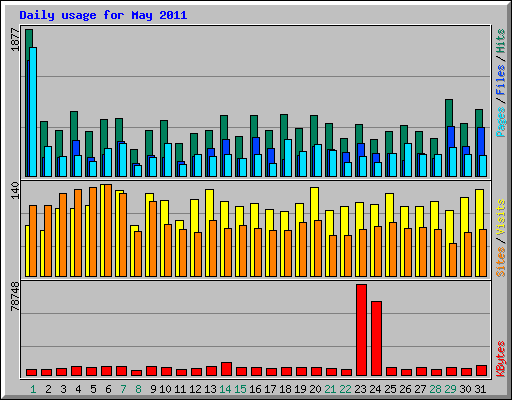This screenshot has height=400, width=512.
Task: Click the red KBytes bar for day 31
Action: click(481, 371)
